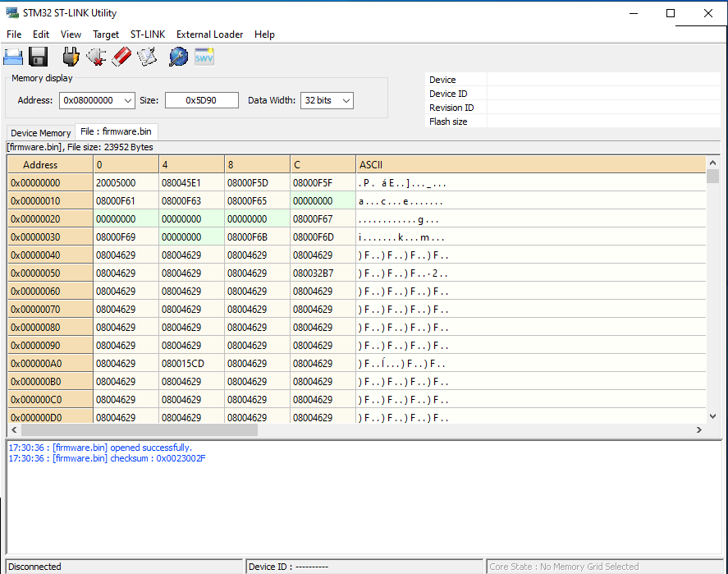728x574 pixels.
Task: Click address row 0x000000C0
Action: point(50,400)
